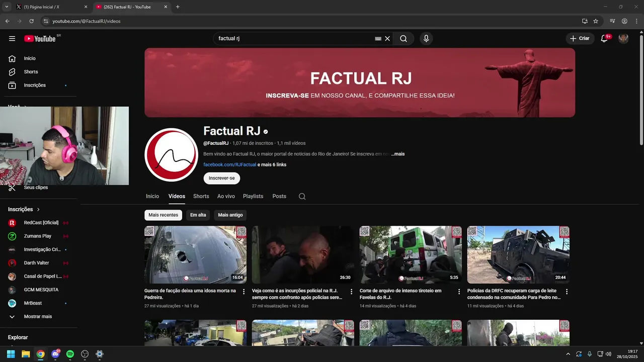
Task: Select the 'Mais recentes' filter chip
Action: click(x=163, y=215)
